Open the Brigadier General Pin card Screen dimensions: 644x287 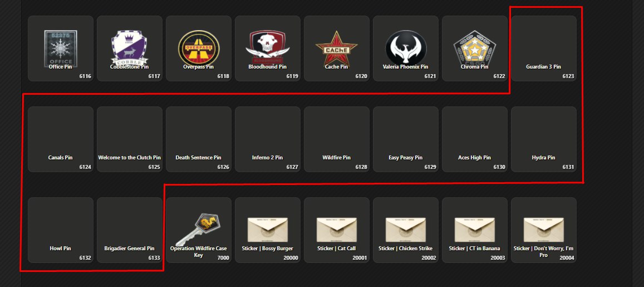pos(129,230)
